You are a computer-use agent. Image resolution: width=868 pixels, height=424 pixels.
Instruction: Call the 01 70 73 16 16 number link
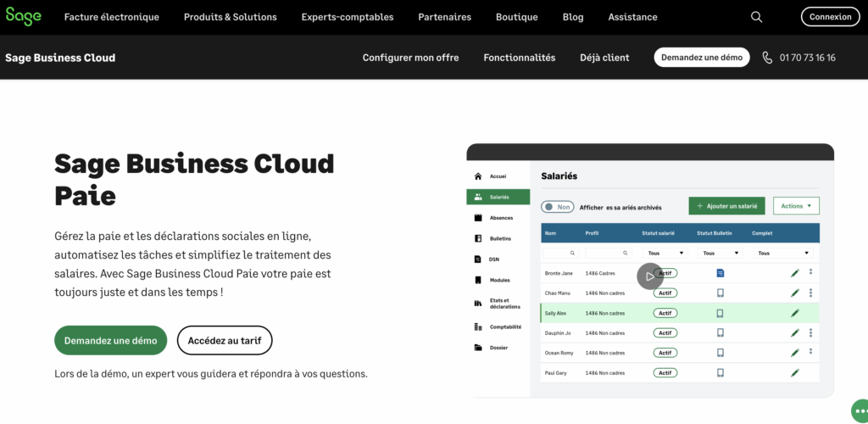(808, 58)
